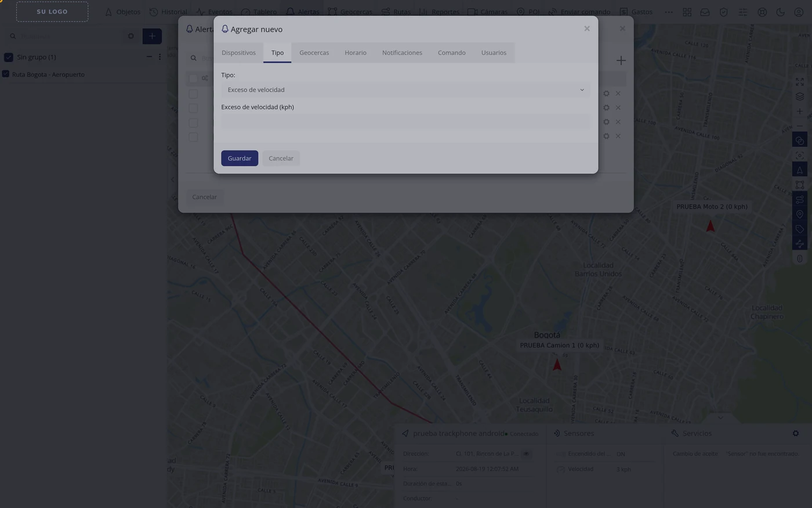Image resolution: width=812 pixels, height=508 pixels.
Task: Collapse the Sin grupo group with the minus icon
Action: pyautogui.click(x=149, y=57)
